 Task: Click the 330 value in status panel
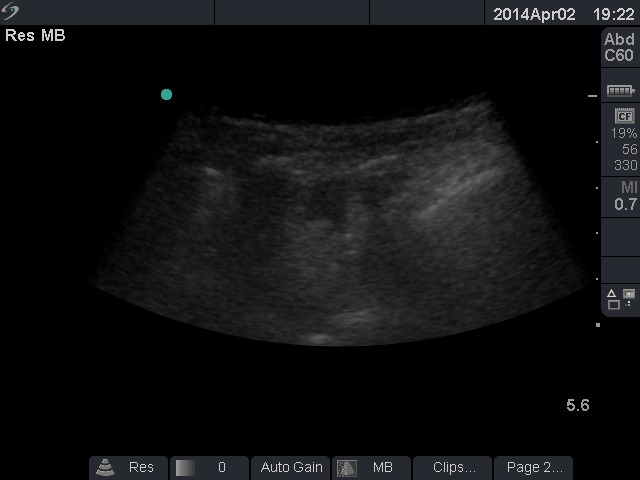(625, 165)
